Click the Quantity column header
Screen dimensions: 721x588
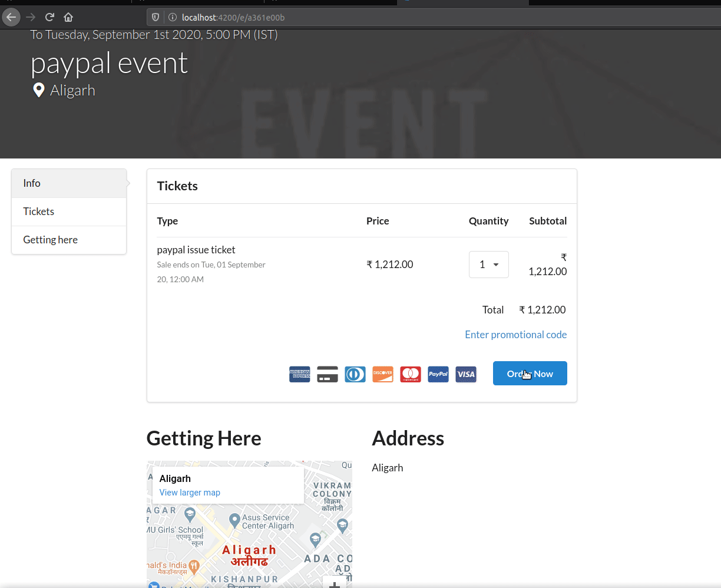coord(488,221)
